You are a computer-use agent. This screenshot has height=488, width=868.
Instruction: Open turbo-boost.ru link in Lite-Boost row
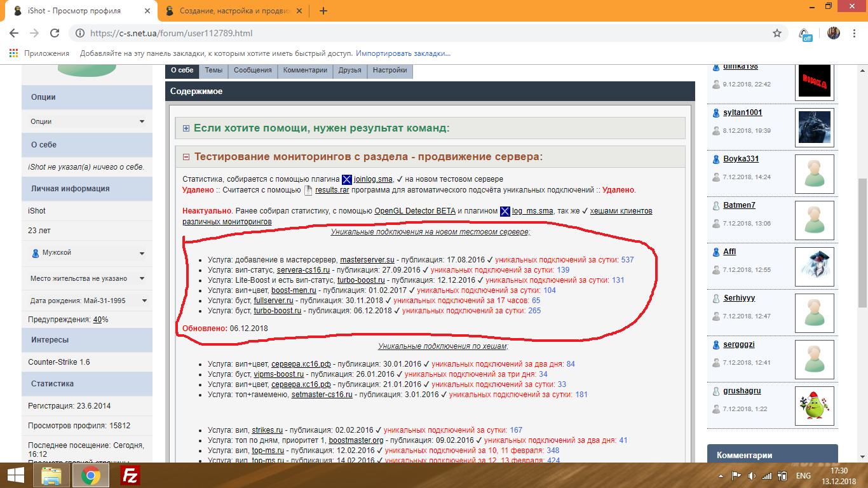click(x=361, y=280)
